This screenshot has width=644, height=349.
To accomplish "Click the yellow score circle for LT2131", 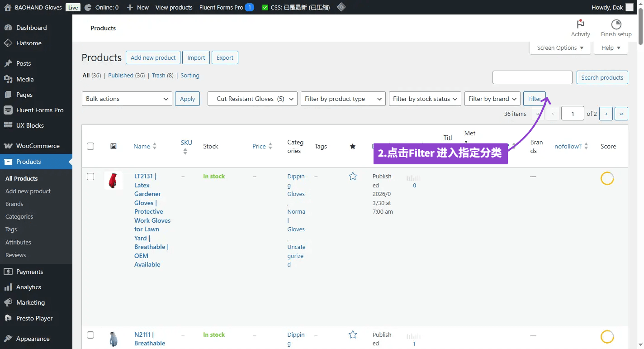I will click(x=607, y=178).
